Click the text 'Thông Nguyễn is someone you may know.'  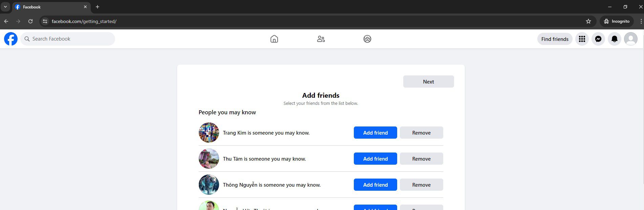tap(272, 185)
